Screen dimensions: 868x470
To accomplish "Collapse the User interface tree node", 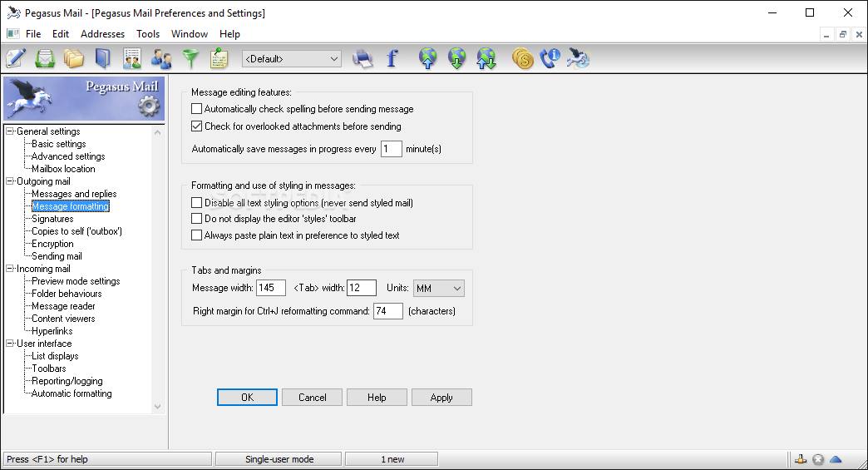I will pyautogui.click(x=10, y=344).
